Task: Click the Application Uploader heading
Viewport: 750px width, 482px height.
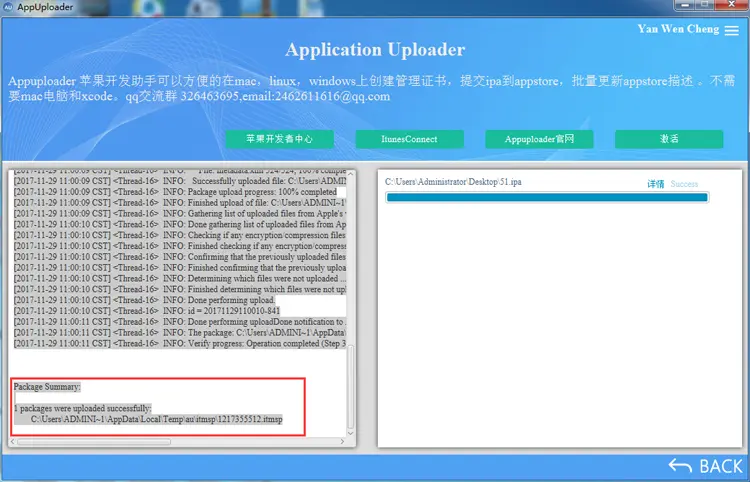Action: 375,50
